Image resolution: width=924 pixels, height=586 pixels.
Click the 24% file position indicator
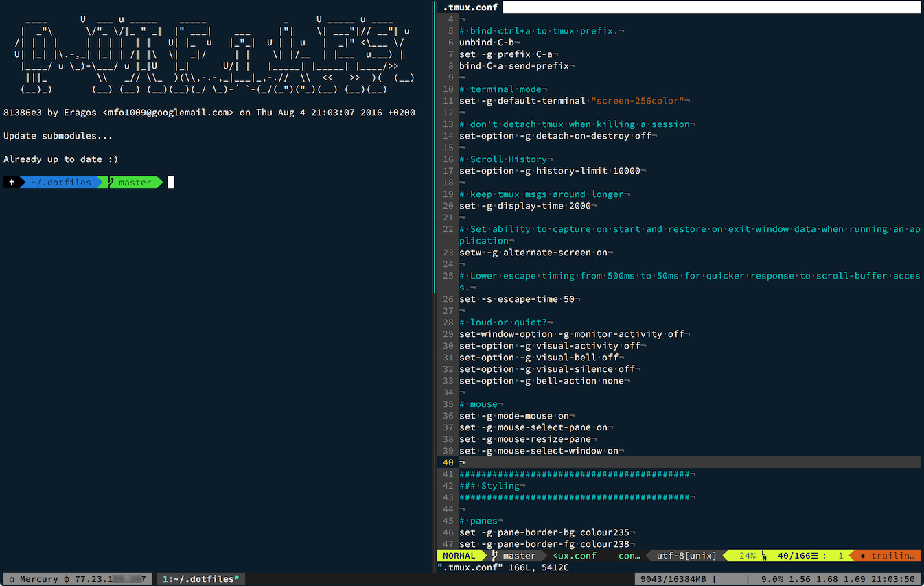click(x=748, y=556)
